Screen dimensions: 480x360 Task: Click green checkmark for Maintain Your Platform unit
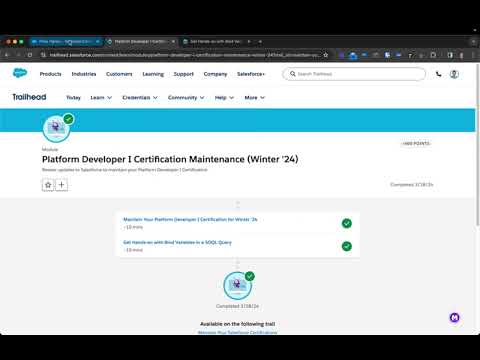point(347,223)
